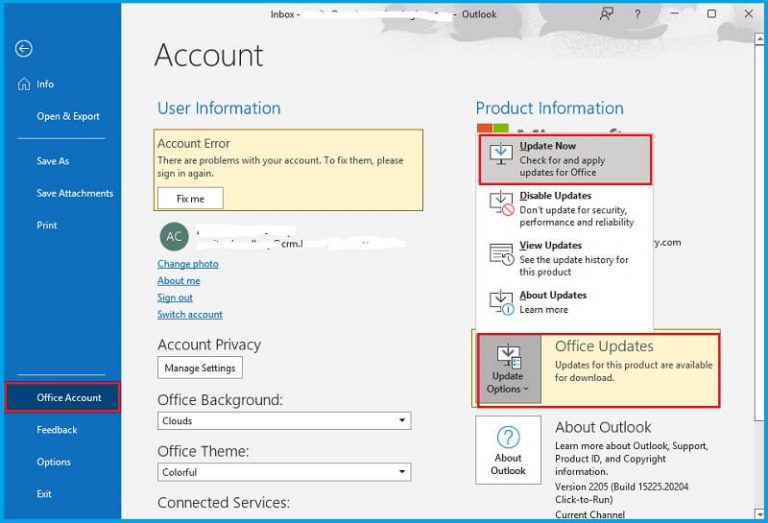Maximize the Outlook window
This screenshot has width=768, height=523.
[x=712, y=14]
